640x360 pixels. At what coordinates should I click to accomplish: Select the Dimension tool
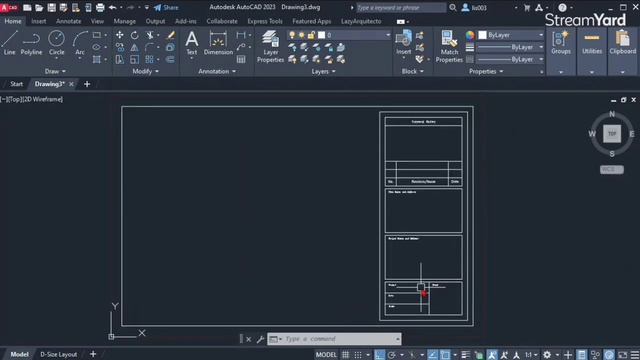pyautogui.click(x=218, y=43)
